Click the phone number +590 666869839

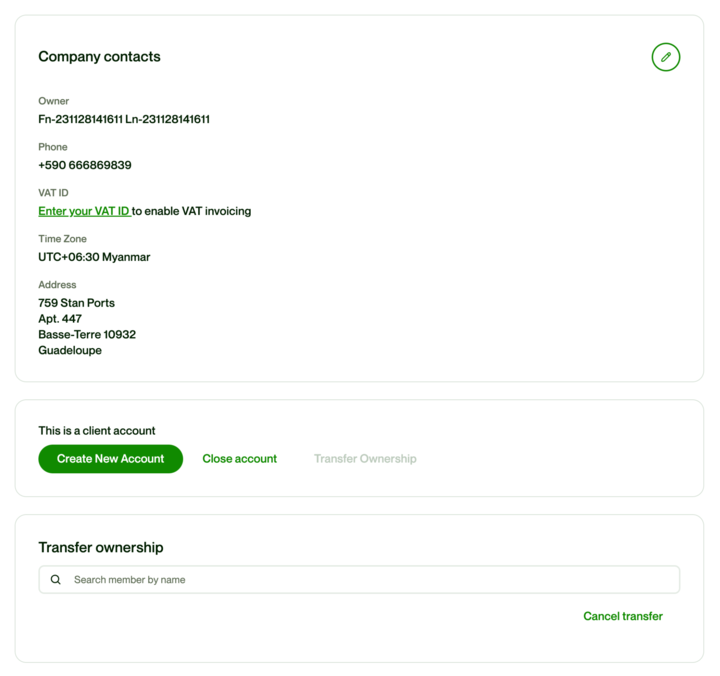pyautogui.click(x=85, y=165)
